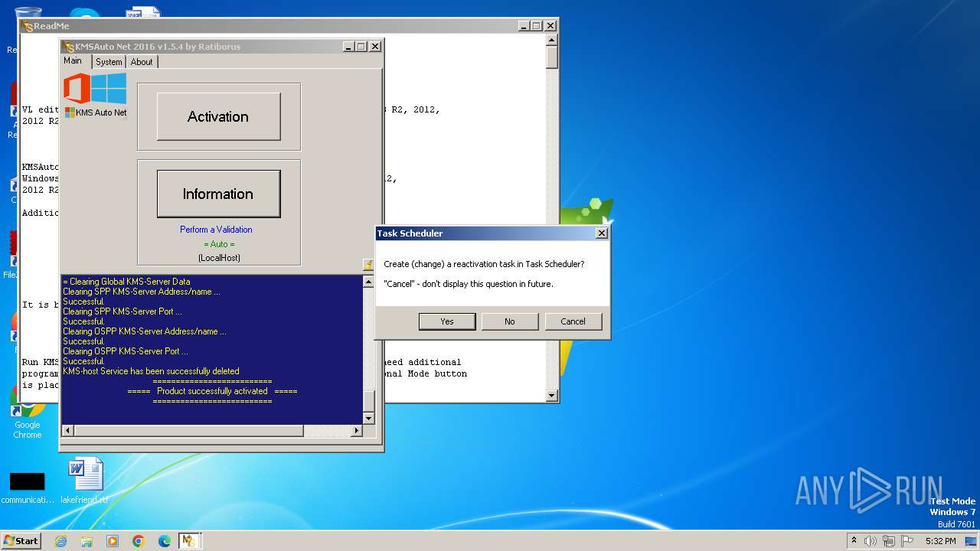
Task: Switch to the About tab
Action: (142, 62)
